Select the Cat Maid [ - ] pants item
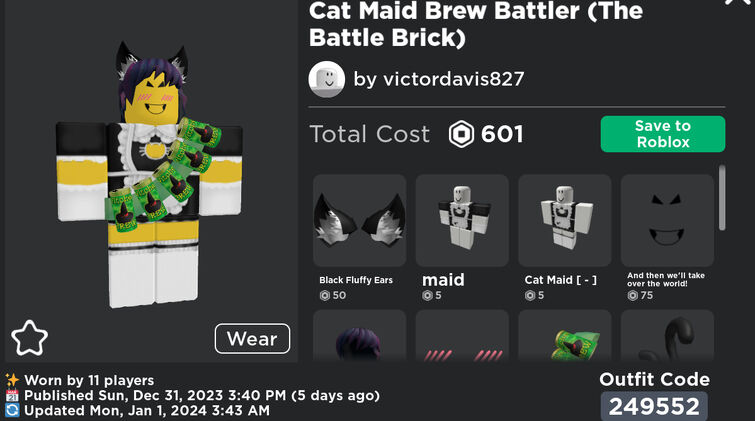The image size is (755, 421). tap(564, 221)
